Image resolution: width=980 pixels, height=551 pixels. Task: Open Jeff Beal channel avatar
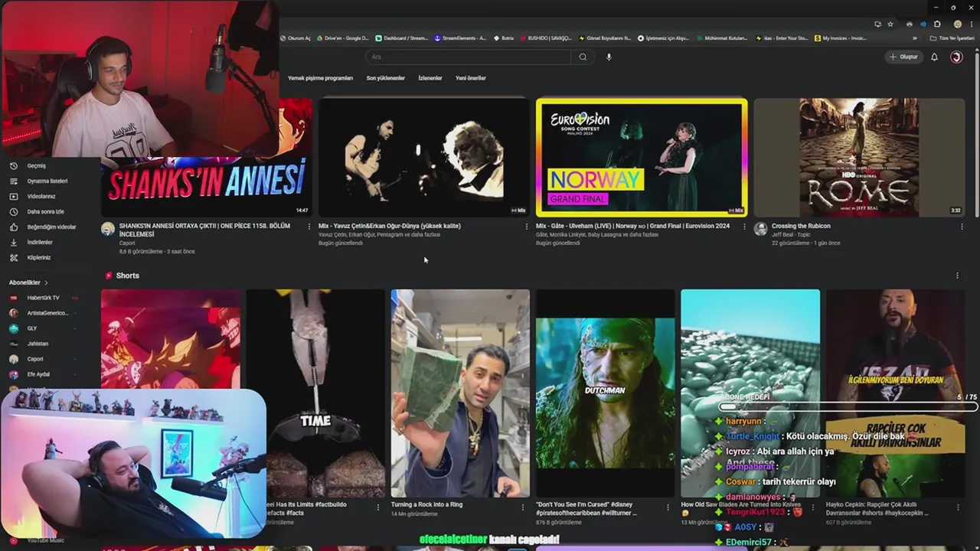(760, 229)
